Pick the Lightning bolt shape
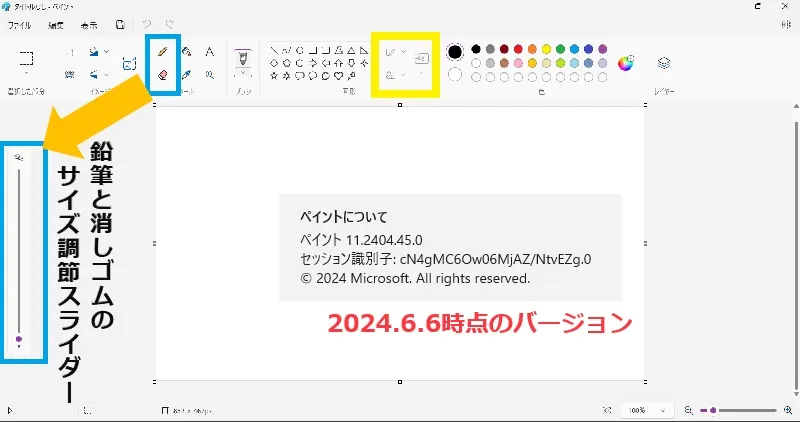 pyautogui.click(x=351, y=76)
